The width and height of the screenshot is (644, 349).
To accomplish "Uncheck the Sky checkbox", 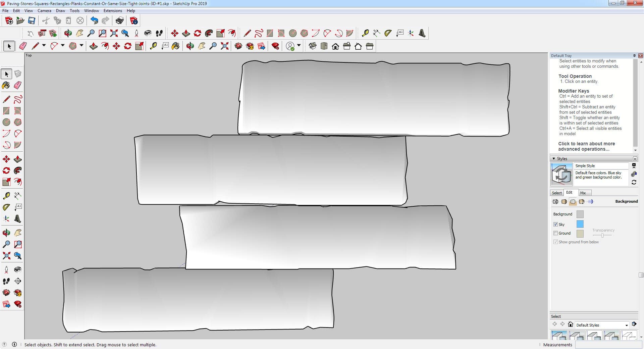I will coord(555,225).
